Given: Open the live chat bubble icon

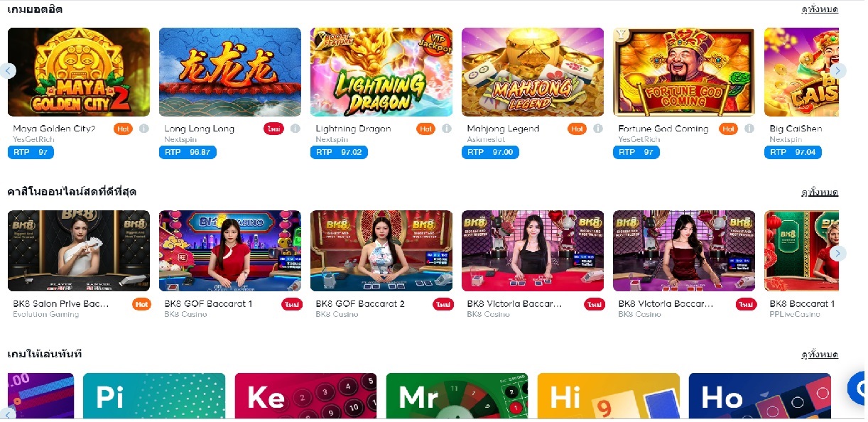Looking at the screenshot, I should click(857, 388).
